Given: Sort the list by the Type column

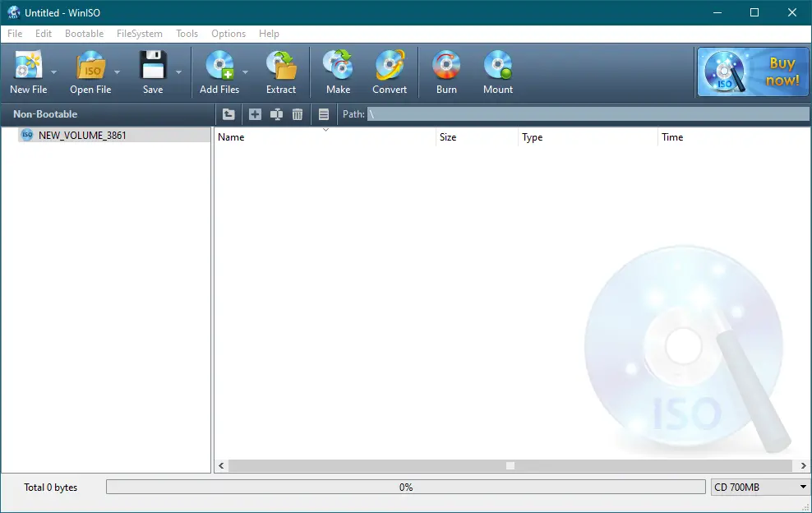Looking at the screenshot, I should (x=588, y=136).
